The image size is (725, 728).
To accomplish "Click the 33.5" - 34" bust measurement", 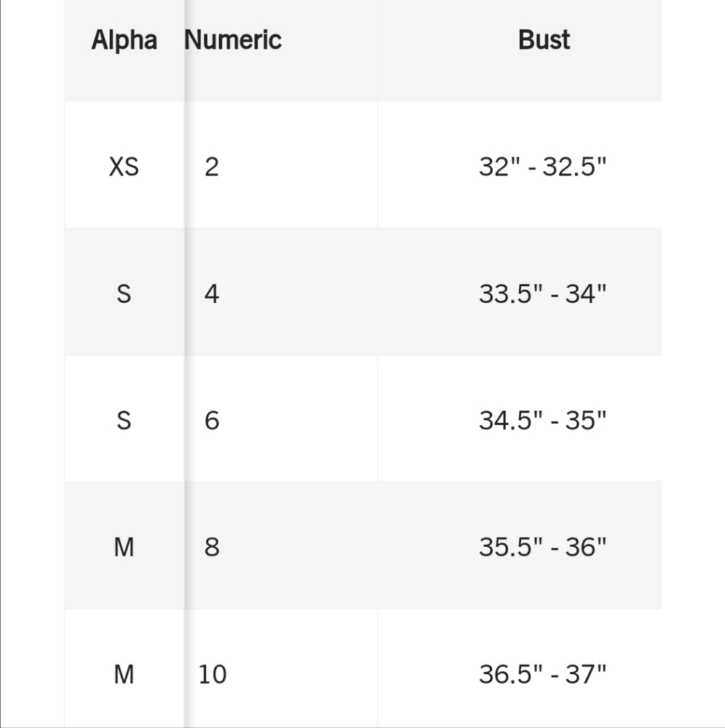I will [x=542, y=293].
